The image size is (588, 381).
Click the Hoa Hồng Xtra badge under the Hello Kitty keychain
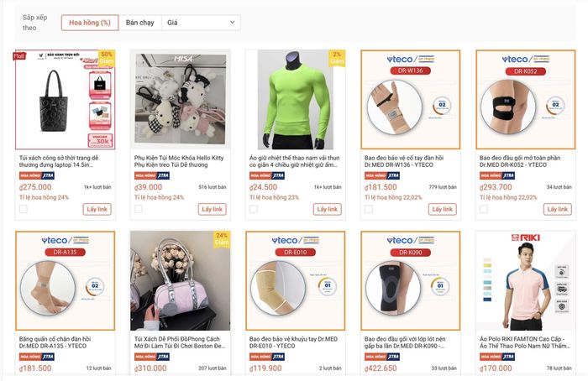click(x=152, y=175)
